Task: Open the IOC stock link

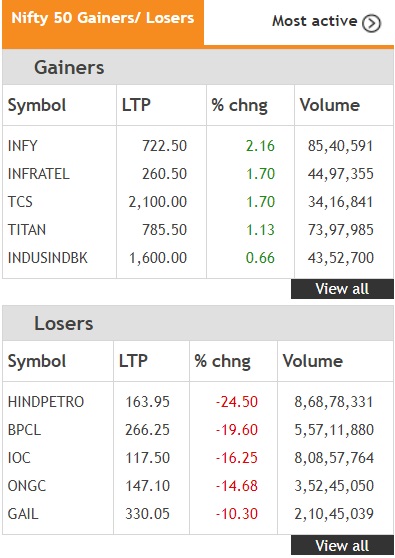Action: [19, 458]
